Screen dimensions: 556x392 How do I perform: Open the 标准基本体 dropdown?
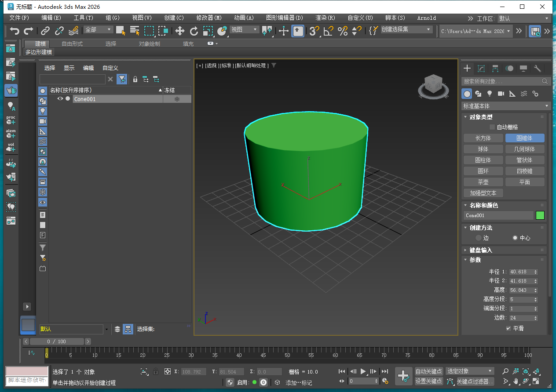point(505,105)
